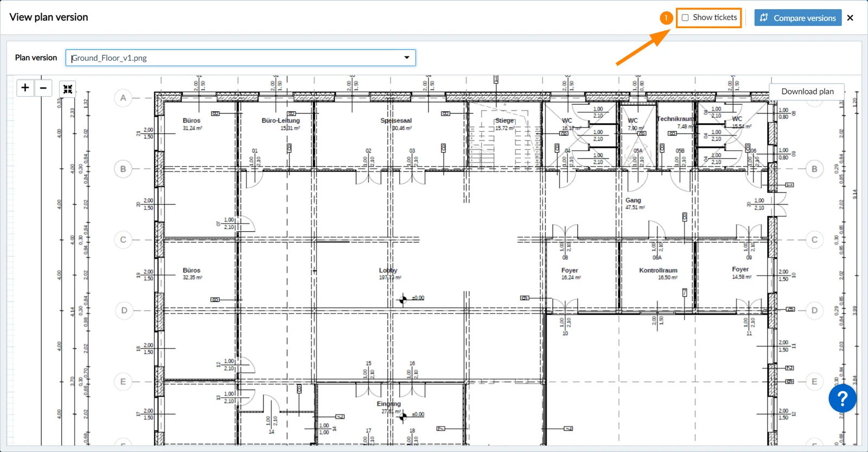The width and height of the screenshot is (868, 452).
Task: Click the Download plan button
Action: (x=807, y=92)
